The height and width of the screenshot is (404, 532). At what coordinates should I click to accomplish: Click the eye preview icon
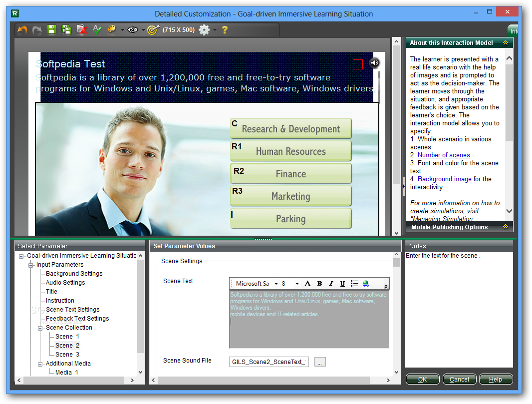click(133, 30)
